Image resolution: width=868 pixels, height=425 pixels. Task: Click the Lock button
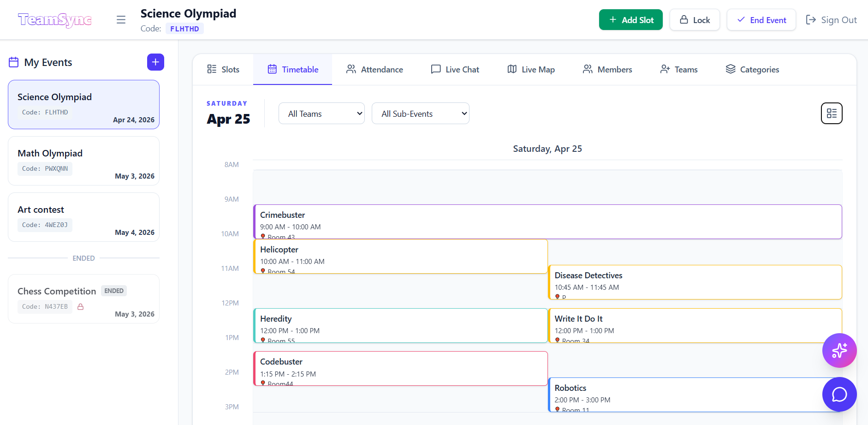tap(695, 20)
